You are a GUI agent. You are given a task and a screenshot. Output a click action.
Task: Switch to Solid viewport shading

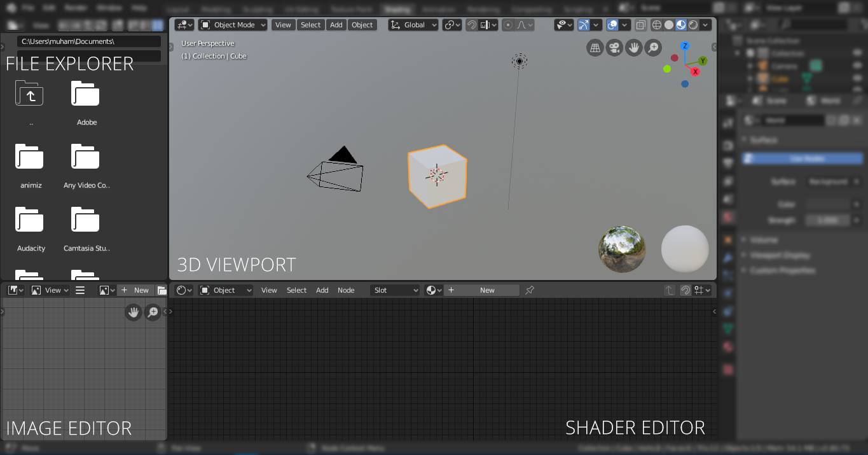[669, 25]
